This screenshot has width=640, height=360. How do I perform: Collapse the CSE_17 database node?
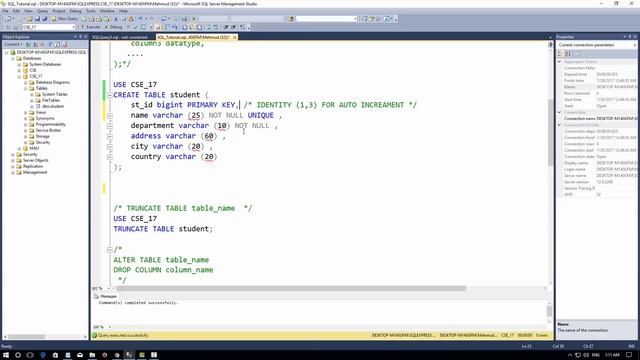[x=19, y=76]
